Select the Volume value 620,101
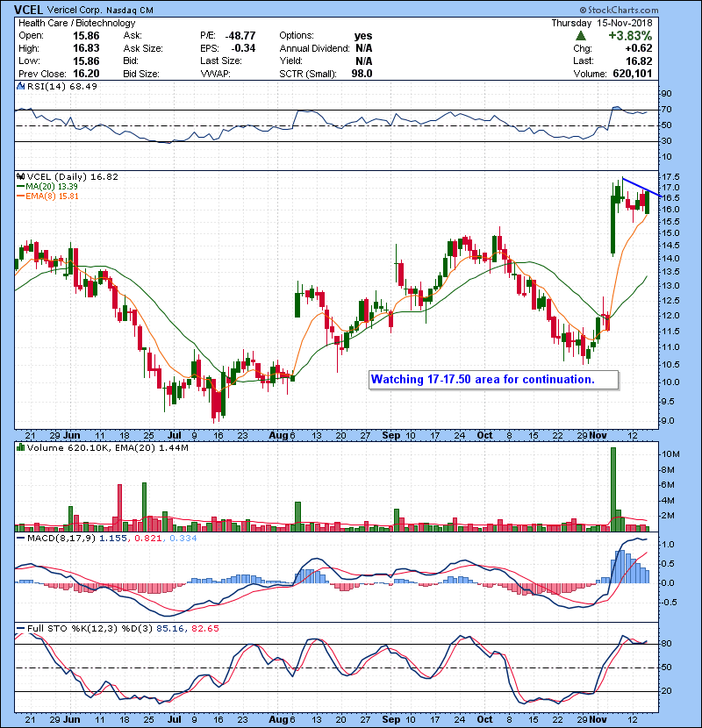This screenshot has height=728, width=702. [x=633, y=74]
